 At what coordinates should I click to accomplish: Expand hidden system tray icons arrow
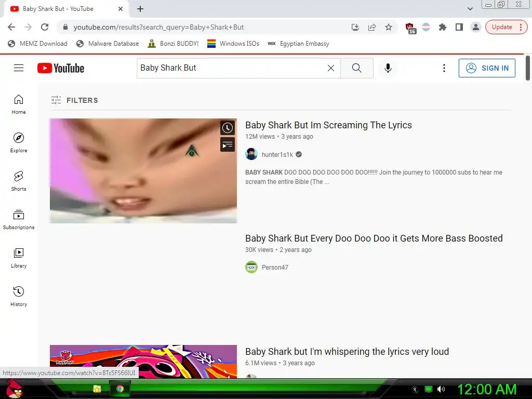click(x=415, y=389)
